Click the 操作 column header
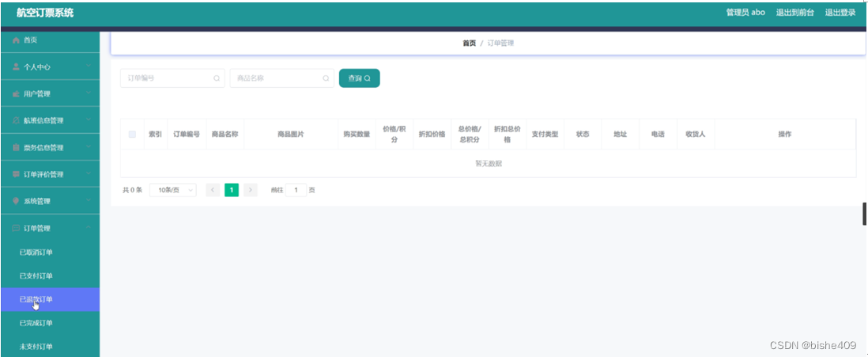The height and width of the screenshot is (357, 868). 785,134
